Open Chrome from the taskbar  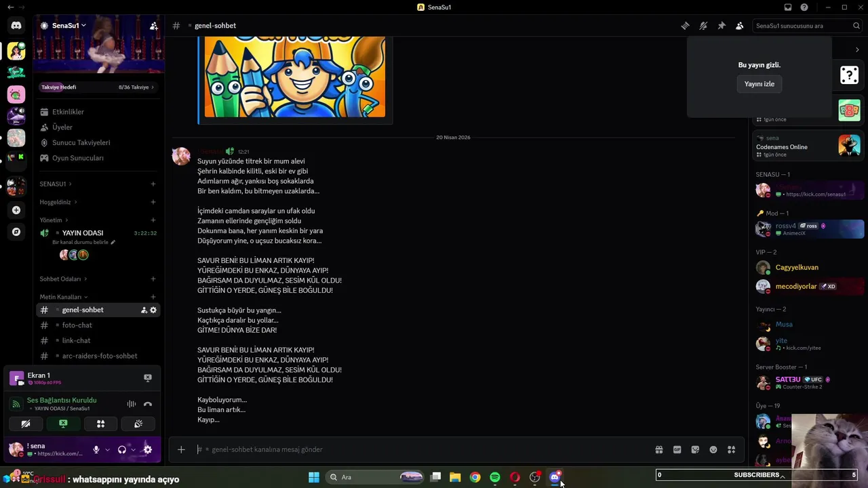click(x=475, y=477)
